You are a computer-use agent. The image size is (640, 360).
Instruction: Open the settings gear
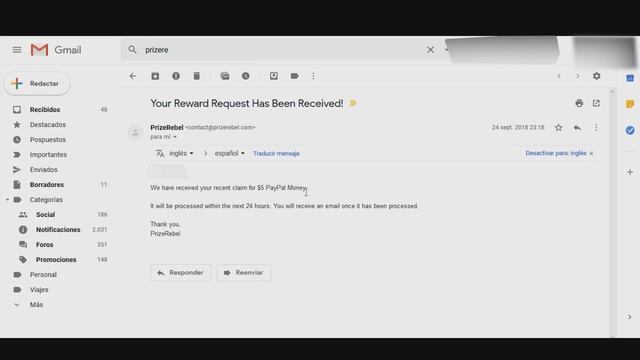596,76
